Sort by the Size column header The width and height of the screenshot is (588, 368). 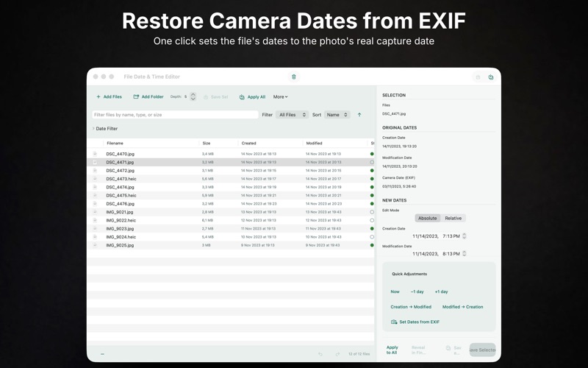click(x=207, y=143)
